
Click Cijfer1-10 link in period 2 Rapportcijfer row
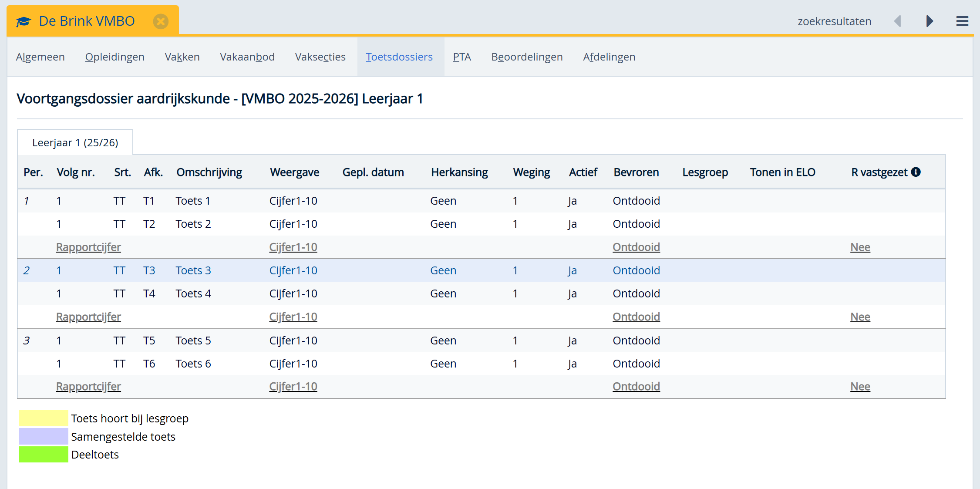(293, 317)
